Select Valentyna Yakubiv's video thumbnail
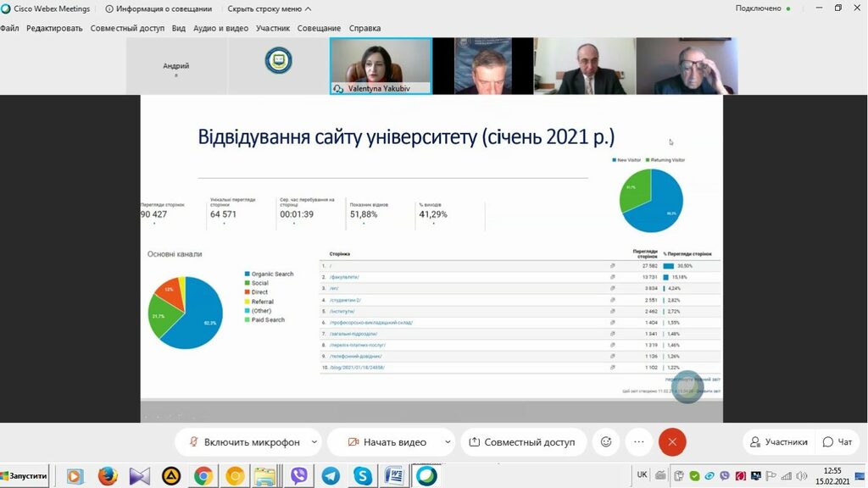This screenshot has width=868, height=488. click(x=381, y=64)
